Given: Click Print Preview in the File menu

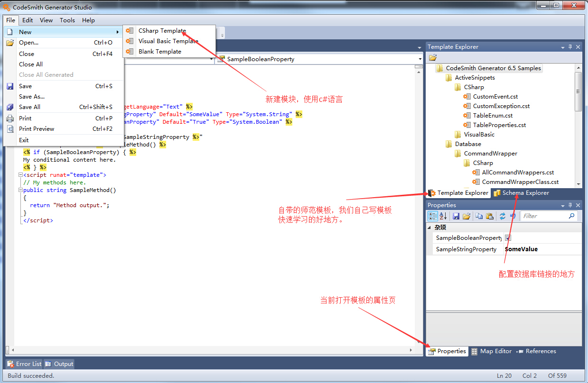Looking at the screenshot, I should coord(64,129).
